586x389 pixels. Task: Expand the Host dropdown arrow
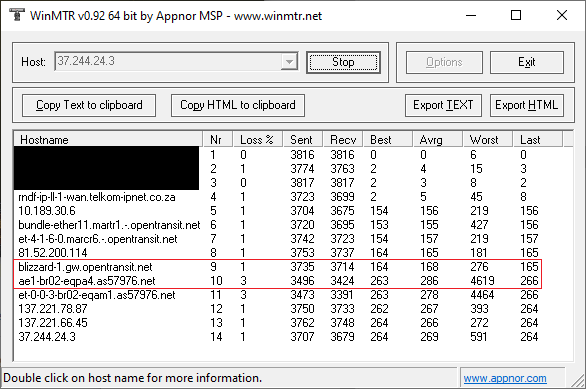289,62
